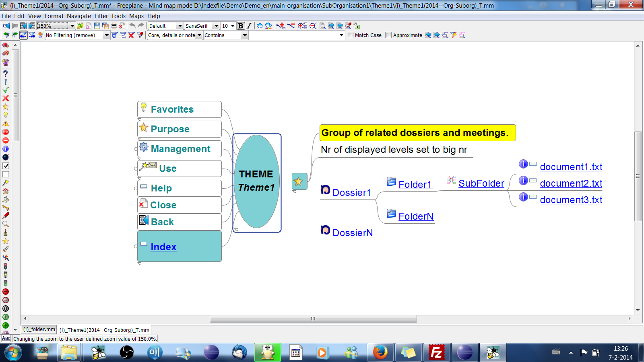The width and height of the screenshot is (644, 362).
Task: Toggle bold text formatting button
Action: click(241, 26)
